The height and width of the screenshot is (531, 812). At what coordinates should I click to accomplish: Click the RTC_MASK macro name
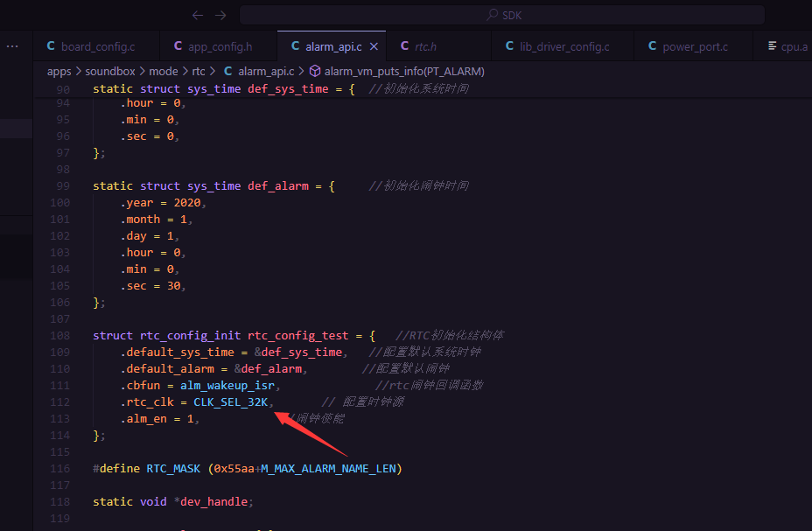(x=173, y=469)
